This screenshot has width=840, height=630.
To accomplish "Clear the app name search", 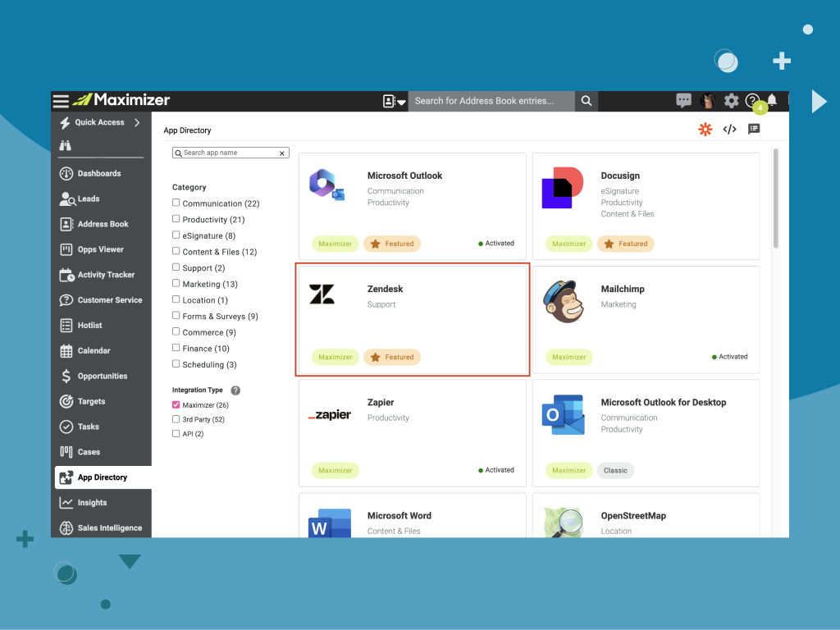I will tap(282, 153).
